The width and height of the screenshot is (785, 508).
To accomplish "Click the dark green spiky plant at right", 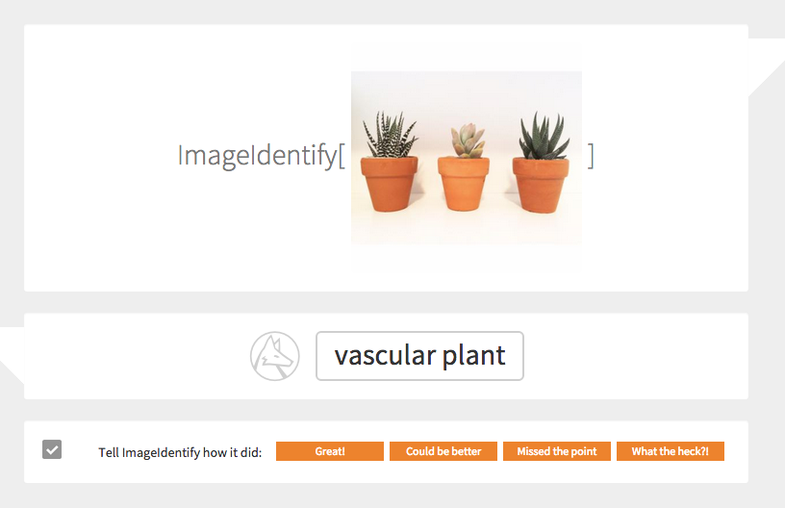I will [541, 136].
